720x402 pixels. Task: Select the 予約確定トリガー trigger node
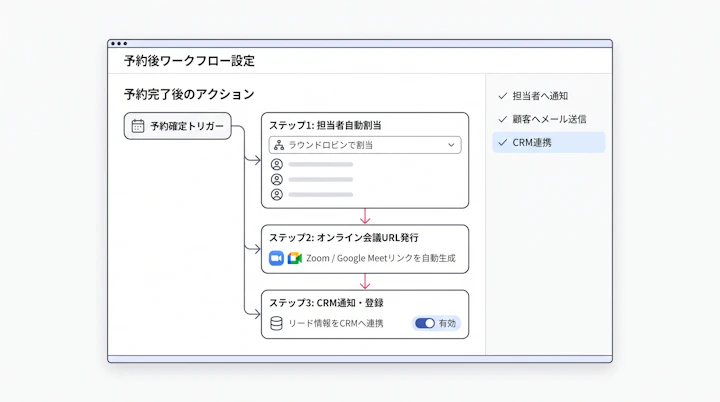click(x=178, y=126)
